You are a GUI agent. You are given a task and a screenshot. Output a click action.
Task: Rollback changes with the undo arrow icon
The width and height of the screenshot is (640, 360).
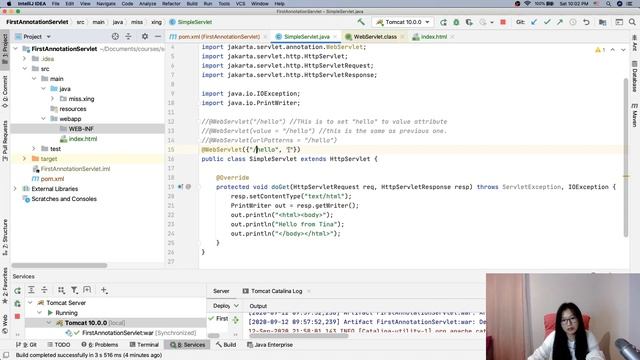tap(586, 22)
